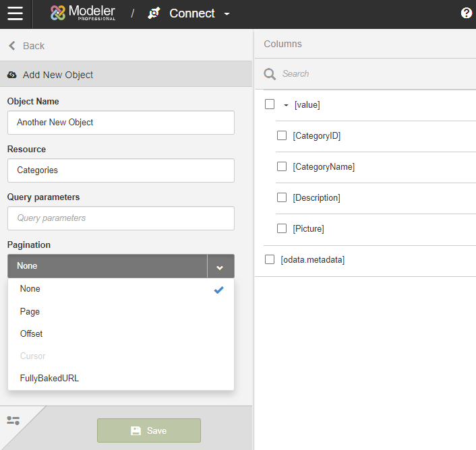The width and height of the screenshot is (476, 450).
Task: Click the cloud icon beside Add New Object
Action: (12, 75)
